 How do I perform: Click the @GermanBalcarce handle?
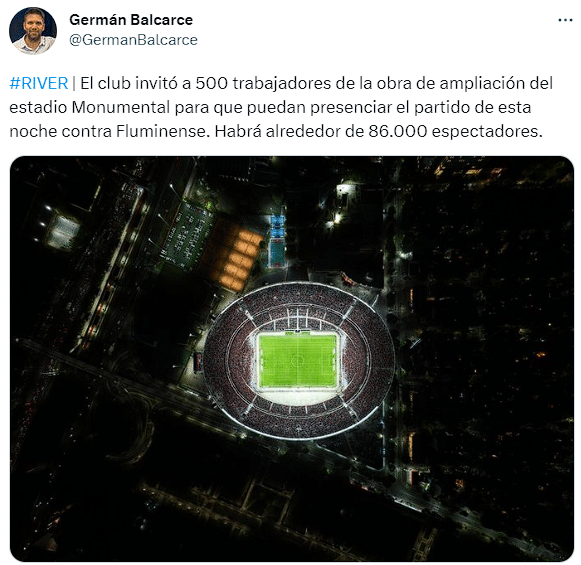133,40
